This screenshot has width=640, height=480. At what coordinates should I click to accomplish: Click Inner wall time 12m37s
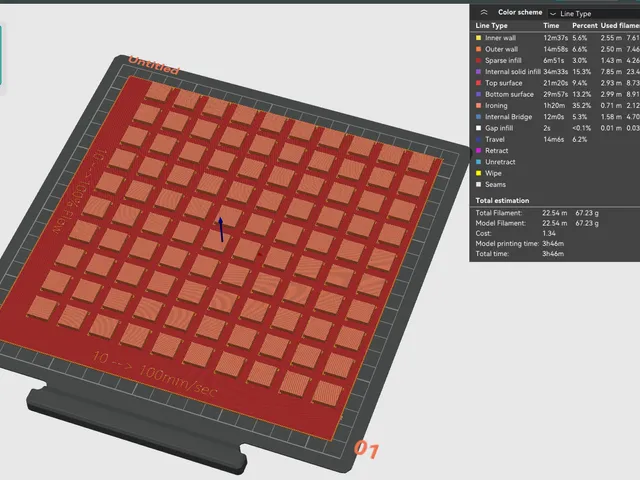(x=556, y=38)
